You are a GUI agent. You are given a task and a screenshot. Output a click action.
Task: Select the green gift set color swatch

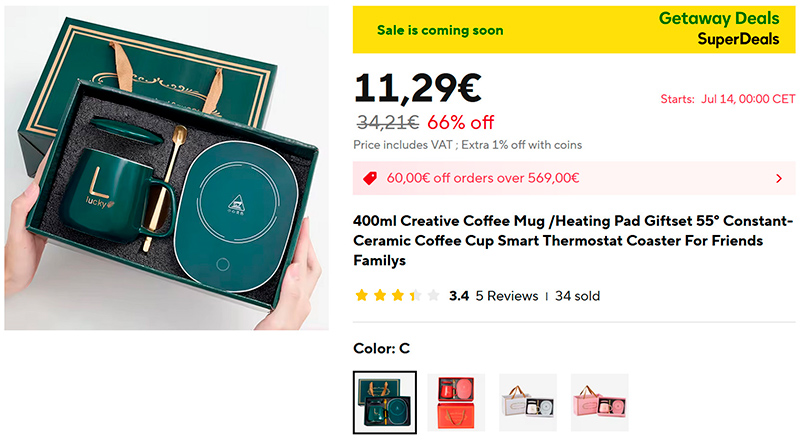point(385,404)
